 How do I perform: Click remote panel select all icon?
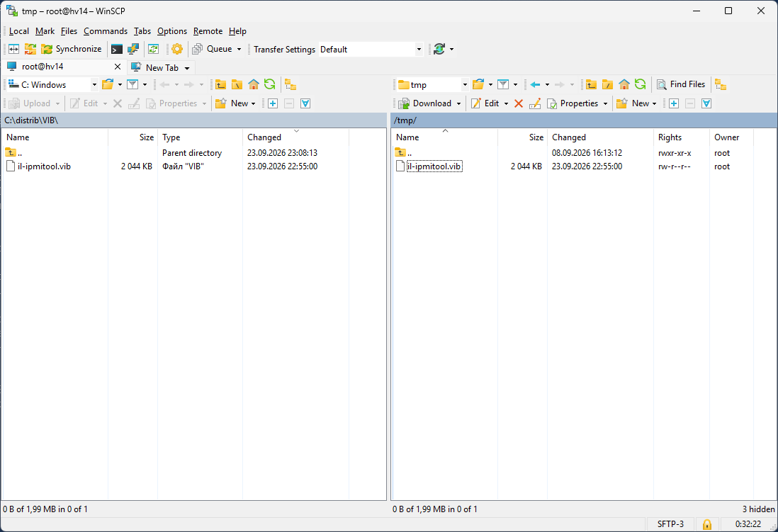pyautogui.click(x=706, y=103)
